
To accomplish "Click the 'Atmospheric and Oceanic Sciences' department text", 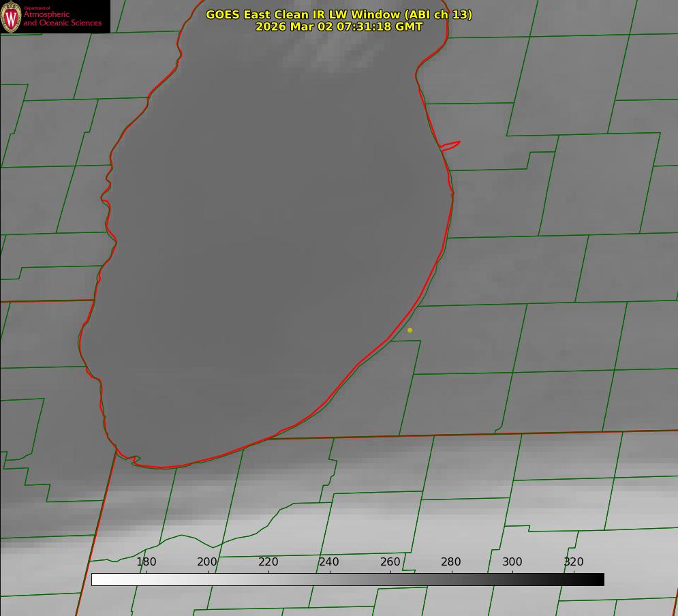I will coord(62,18).
